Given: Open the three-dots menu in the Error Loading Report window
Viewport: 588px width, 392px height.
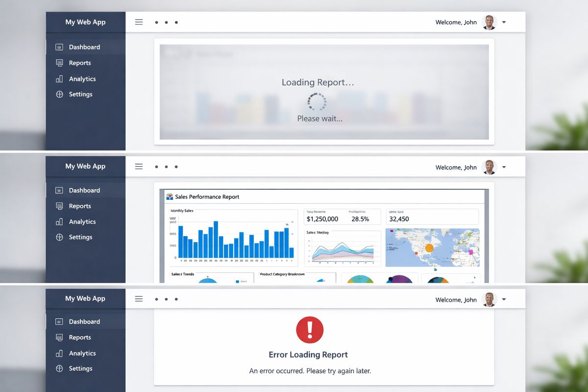Looking at the screenshot, I should click(x=166, y=298).
